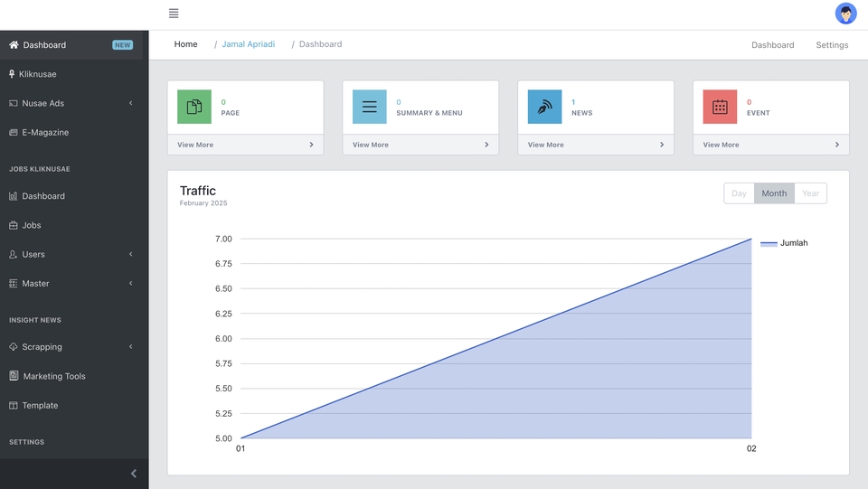Click the green Page documents icon
This screenshot has height=489, width=868.
pyautogui.click(x=194, y=107)
